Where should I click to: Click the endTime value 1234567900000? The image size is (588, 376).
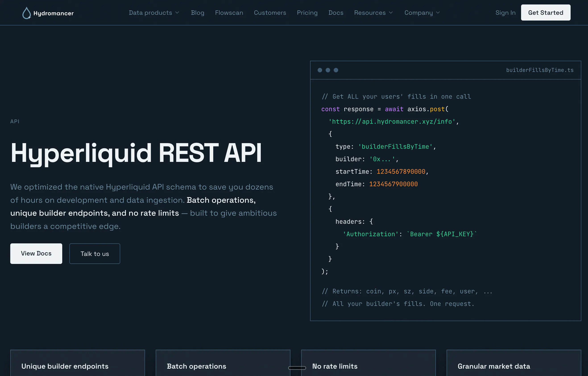[x=393, y=184]
